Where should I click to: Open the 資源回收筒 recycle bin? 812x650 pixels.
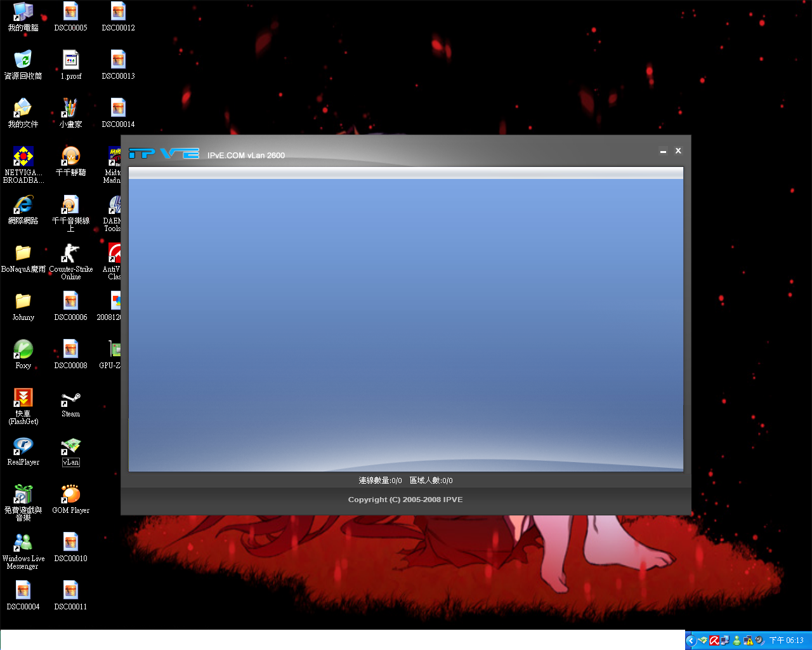click(23, 65)
